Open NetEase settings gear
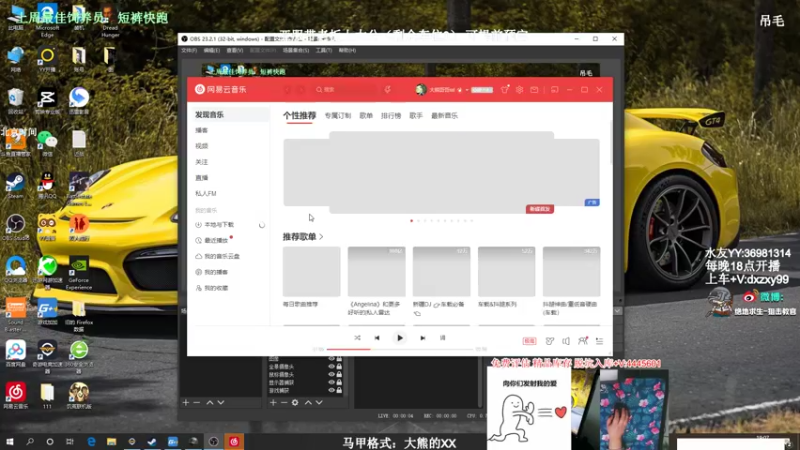This screenshot has width=800, height=450. (519, 90)
